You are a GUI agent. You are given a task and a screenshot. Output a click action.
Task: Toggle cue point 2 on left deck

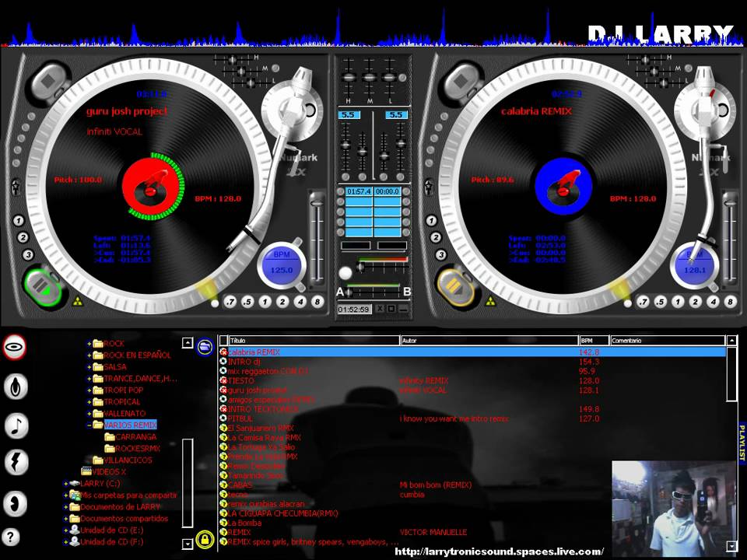[23, 238]
